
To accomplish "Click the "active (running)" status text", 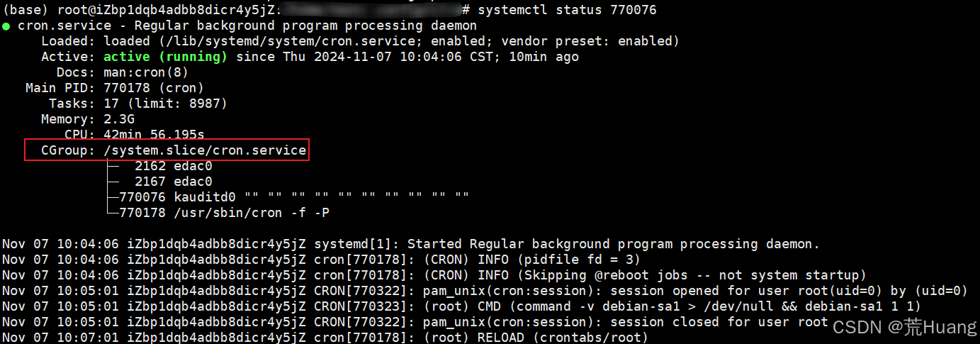I will (165, 57).
